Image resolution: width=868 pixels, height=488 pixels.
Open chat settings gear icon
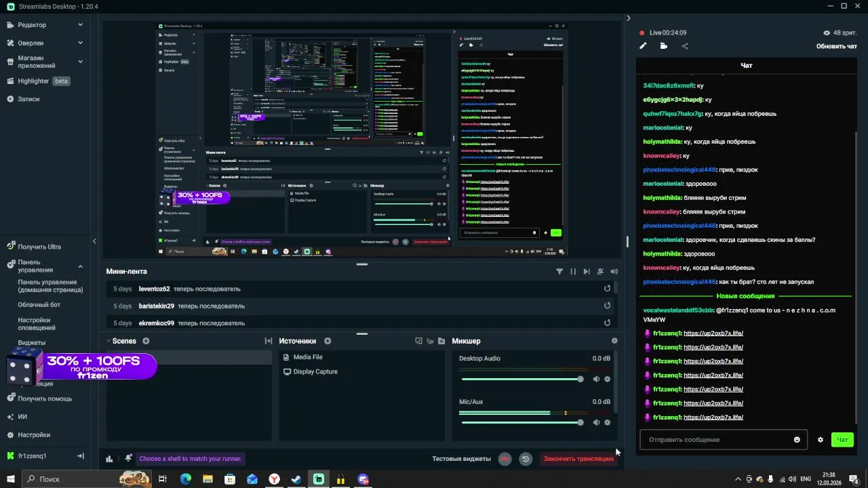820,440
